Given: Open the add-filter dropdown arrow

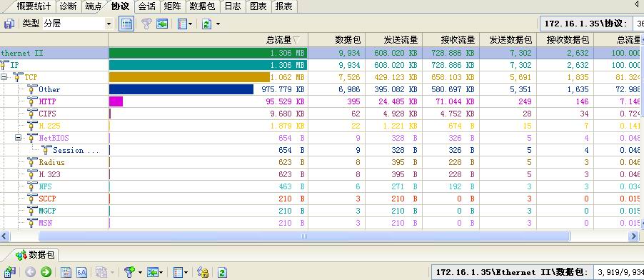Looking at the screenshot, I should pyautogui.click(x=140, y=273).
